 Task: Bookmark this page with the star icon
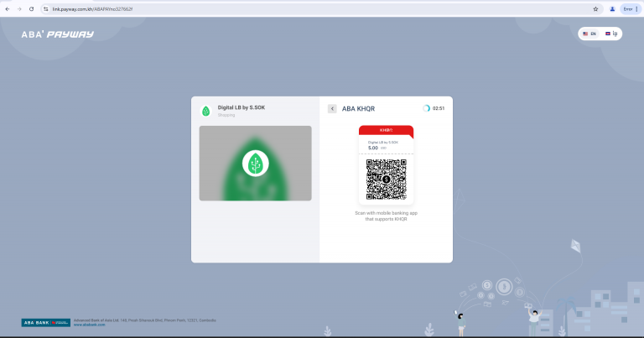coord(595,9)
